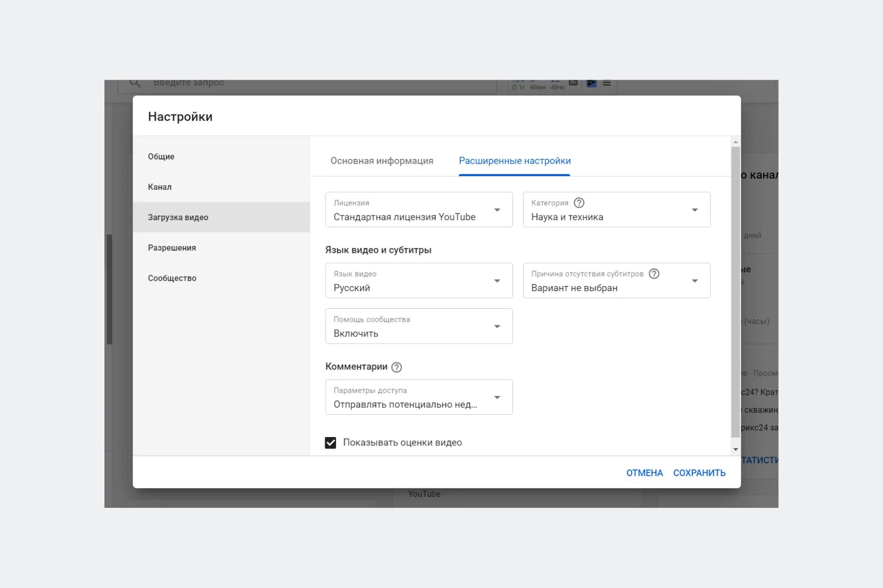
Task: Click the dialog scrollbar up arrow
Action: coord(736,142)
